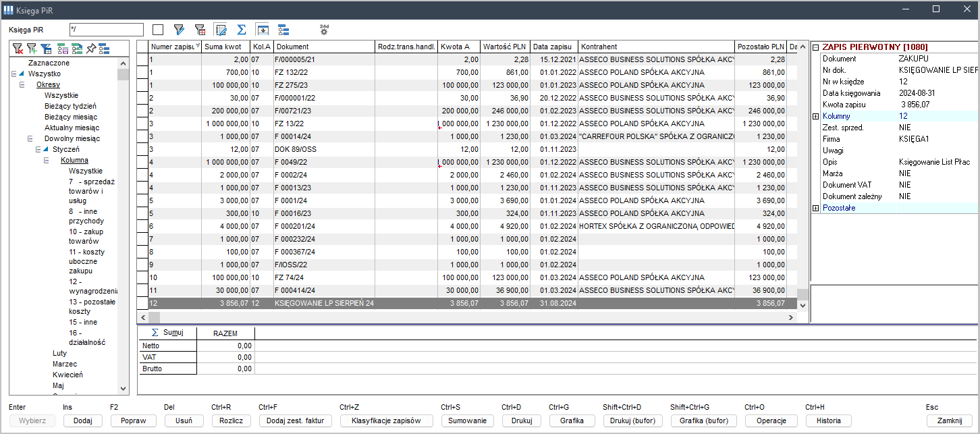The height and width of the screenshot is (434, 980).
Task: Click the add filter icon with green plus
Action: 32,49
